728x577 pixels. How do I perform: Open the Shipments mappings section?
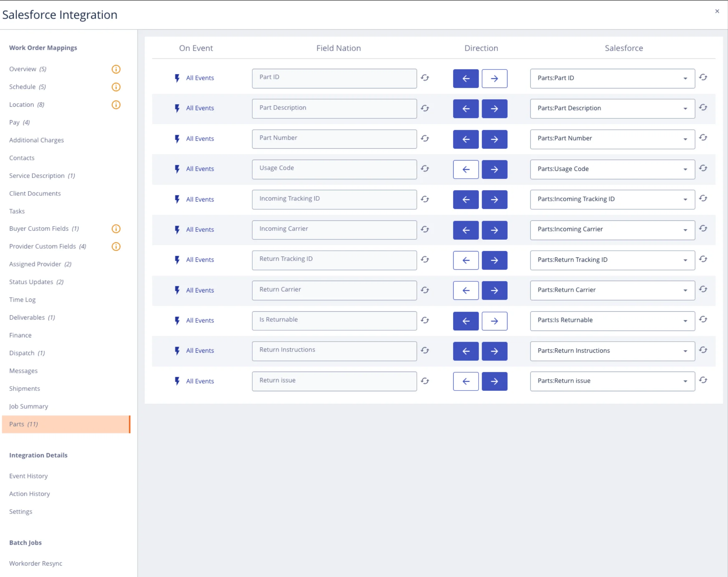coord(25,388)
